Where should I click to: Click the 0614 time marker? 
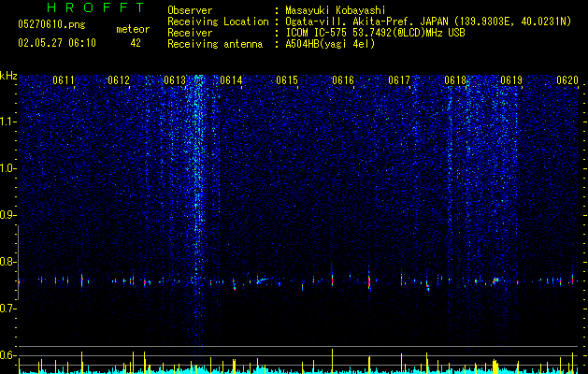pyautogui.click(x=231, y=80)
